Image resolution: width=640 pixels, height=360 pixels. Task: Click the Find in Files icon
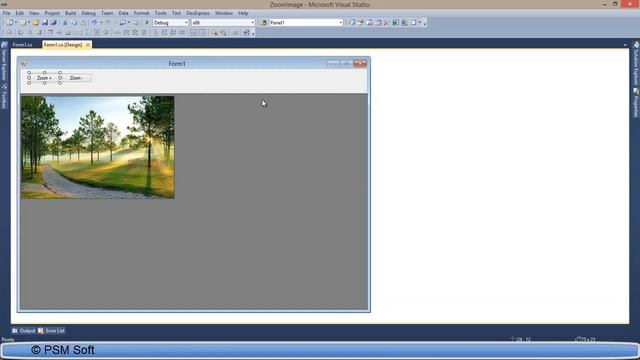(263, 22)
